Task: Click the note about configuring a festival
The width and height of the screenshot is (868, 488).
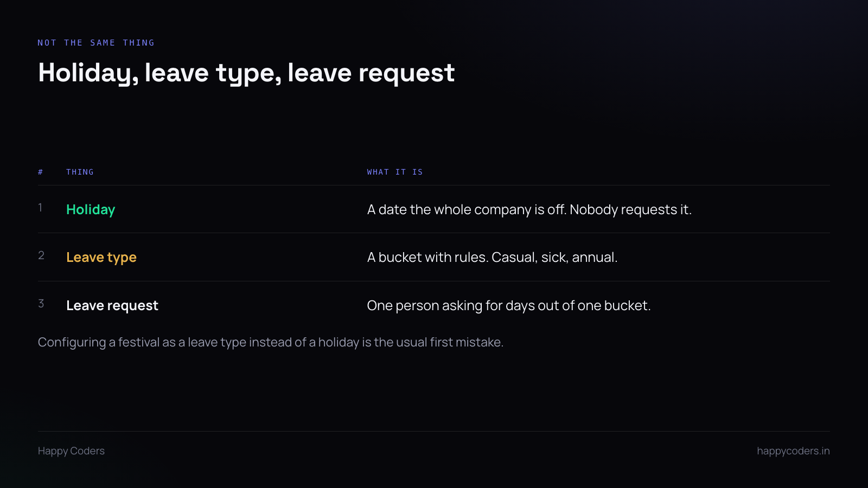Action: tap(271, 343)
